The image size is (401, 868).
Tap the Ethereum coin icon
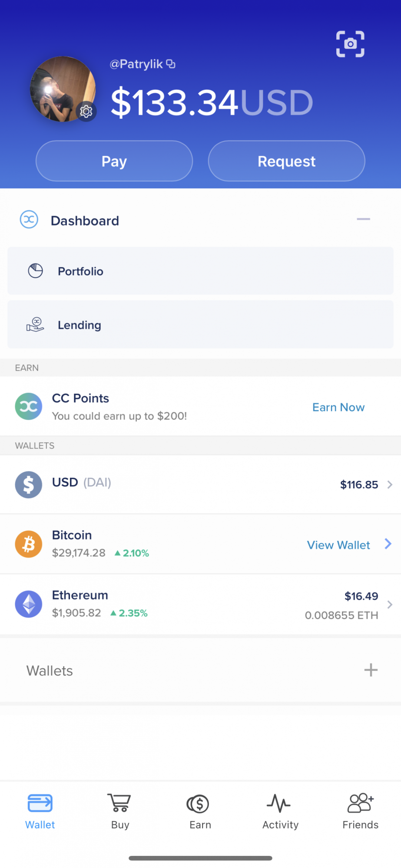click(29, 604)
